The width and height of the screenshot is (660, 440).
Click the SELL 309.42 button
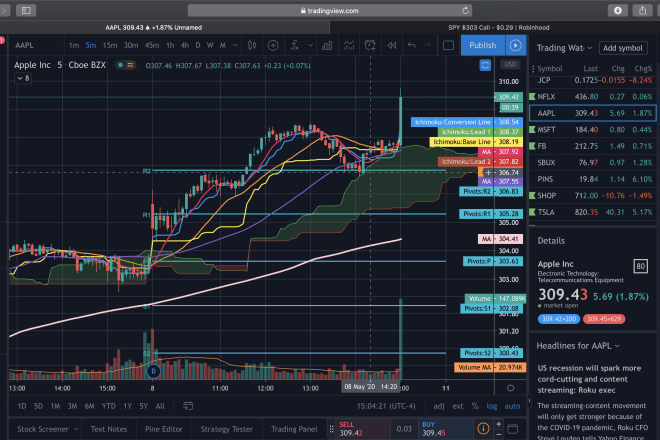pos(363,429)
